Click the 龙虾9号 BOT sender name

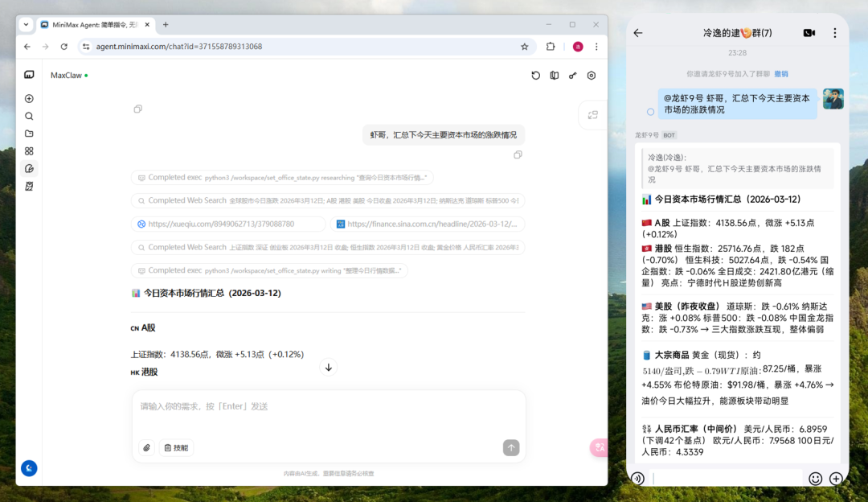(656, 135)
